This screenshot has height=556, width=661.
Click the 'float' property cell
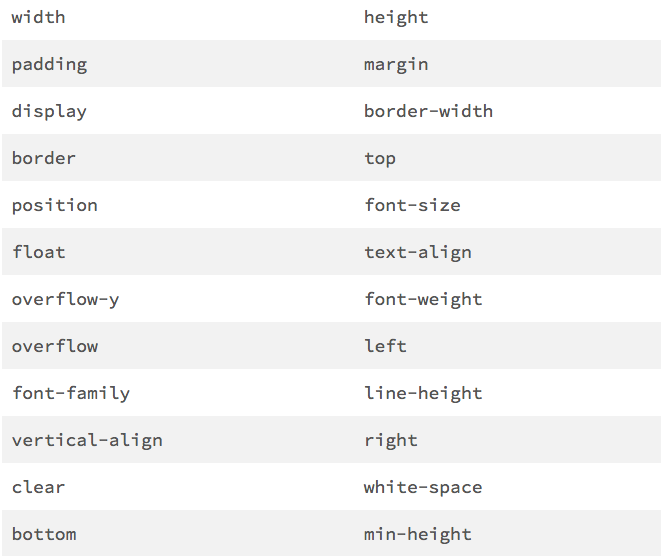click(x=39, y=252)
